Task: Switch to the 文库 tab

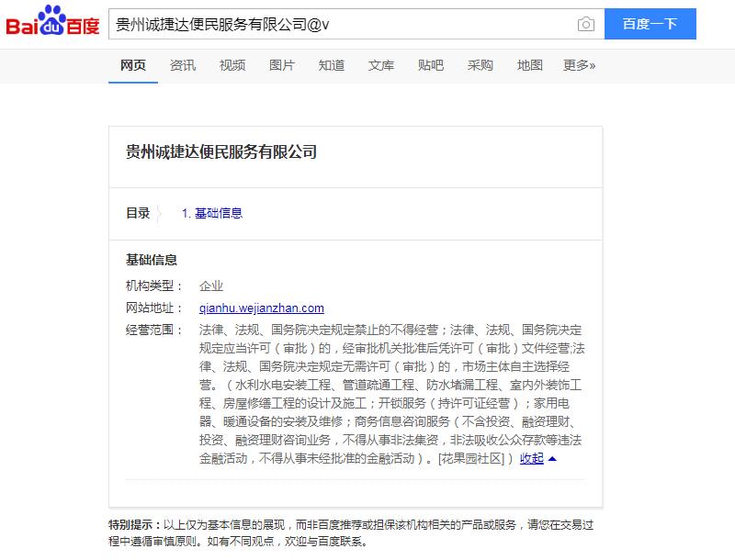Action: (381, 65)
